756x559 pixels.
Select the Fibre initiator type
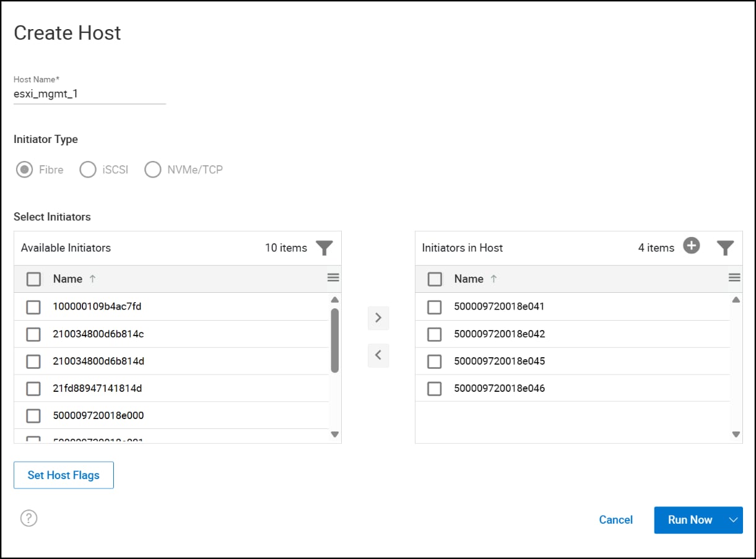(x=25, y=170)
